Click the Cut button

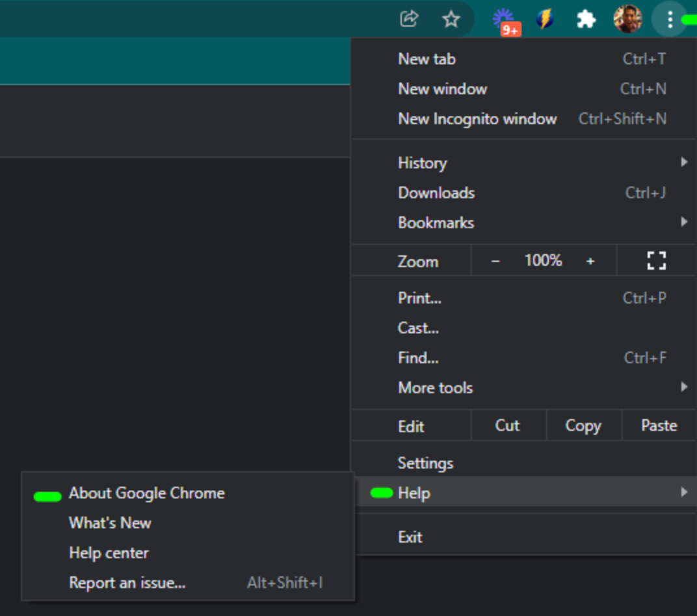[508, 426]
